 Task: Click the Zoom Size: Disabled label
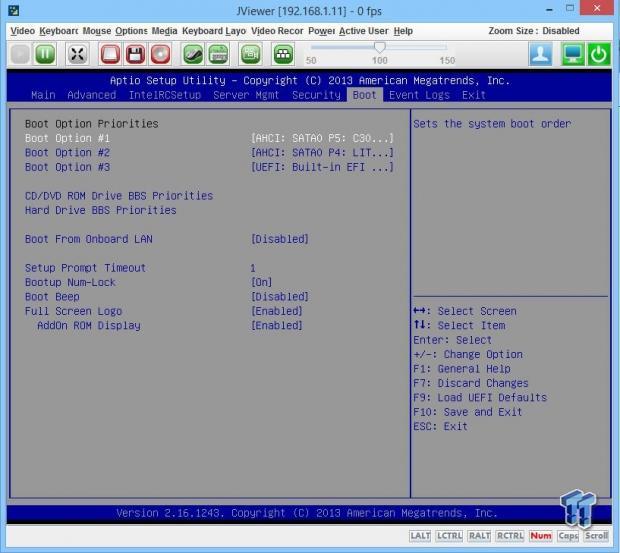[x=534, y=31]
